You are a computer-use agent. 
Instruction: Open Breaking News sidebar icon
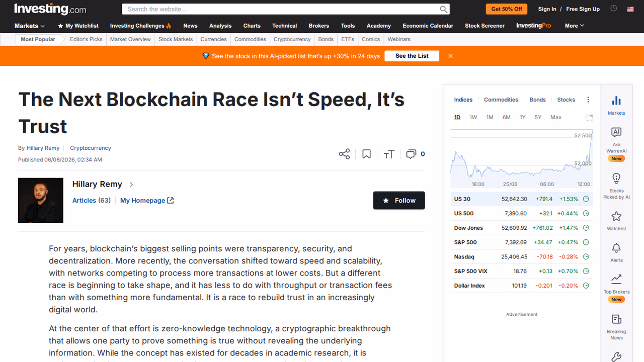click(x=616, y=327)
